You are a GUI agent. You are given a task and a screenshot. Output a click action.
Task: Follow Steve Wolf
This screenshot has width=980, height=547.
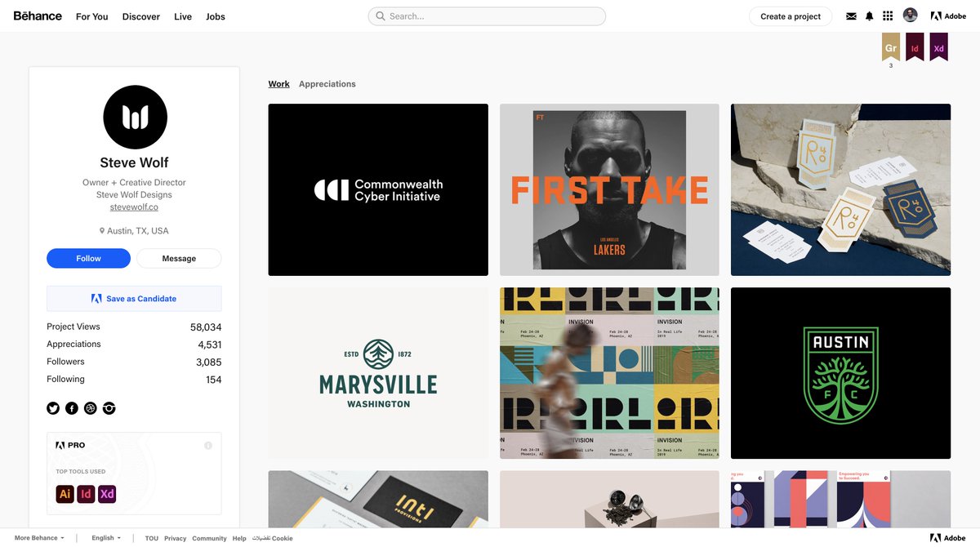pyautogui.click(x=88, y=258)
